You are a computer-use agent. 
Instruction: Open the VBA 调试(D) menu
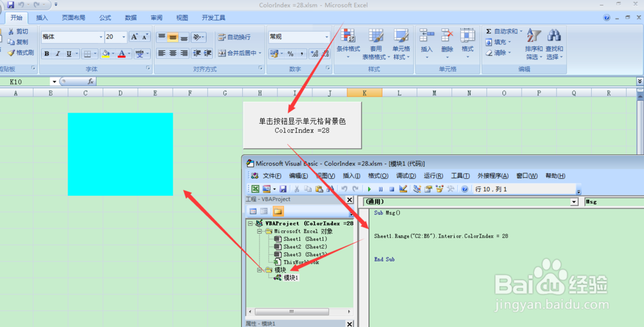[x=406, y=176]
